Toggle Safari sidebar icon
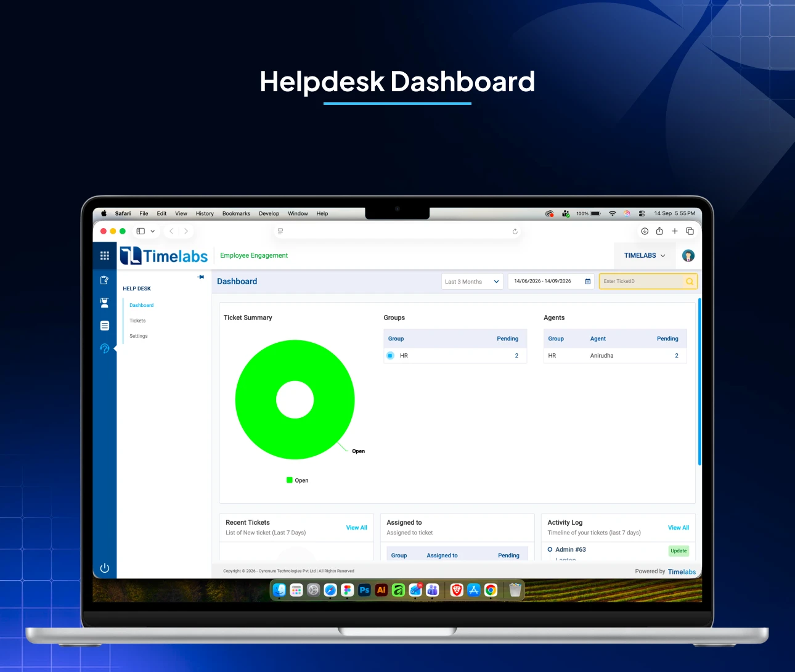Screen dimensions: 795x672 tap(141, 231)
